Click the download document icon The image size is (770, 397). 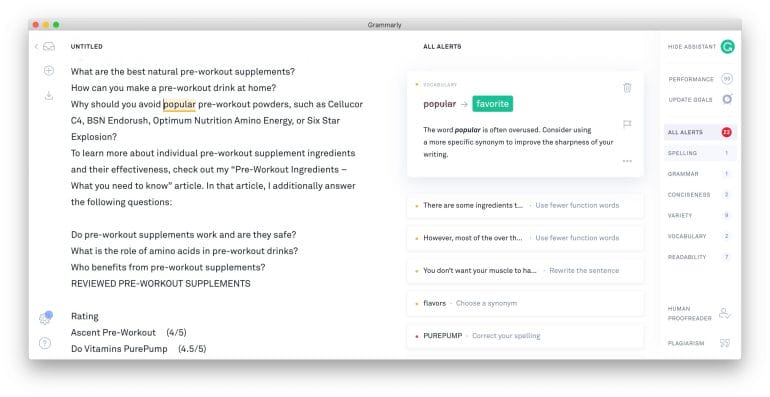point(49,95)
